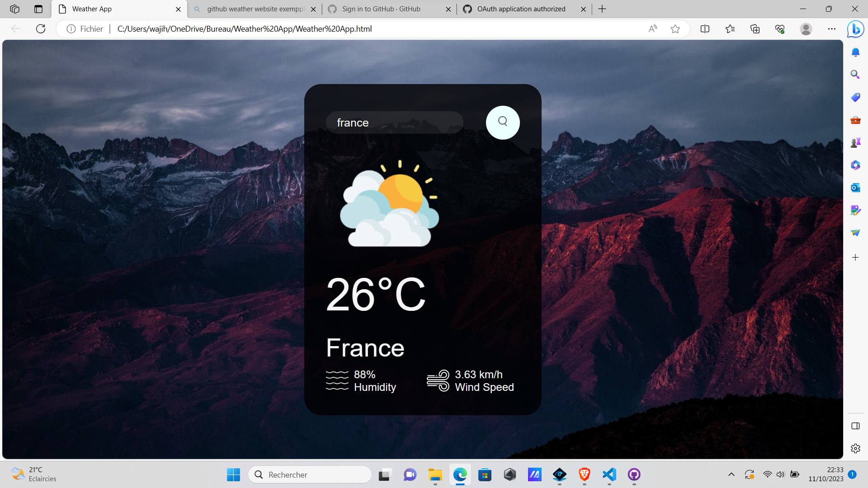Open the Shopping sidebar icon
Screen dimensions: 868x488
click(855, 97)
